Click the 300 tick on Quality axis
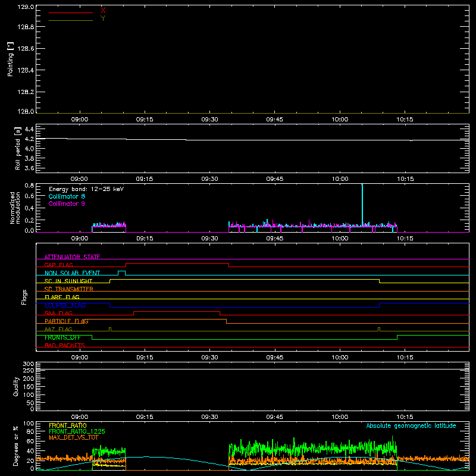The width and height of the screenshot is (476, 476). pyautogui.click(x=29, y=364)
